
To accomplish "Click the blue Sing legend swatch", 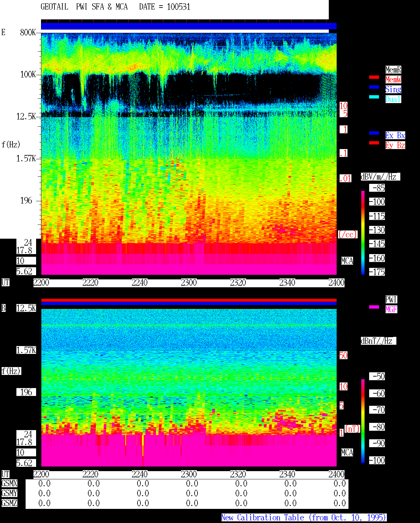I will pos(374,87).
